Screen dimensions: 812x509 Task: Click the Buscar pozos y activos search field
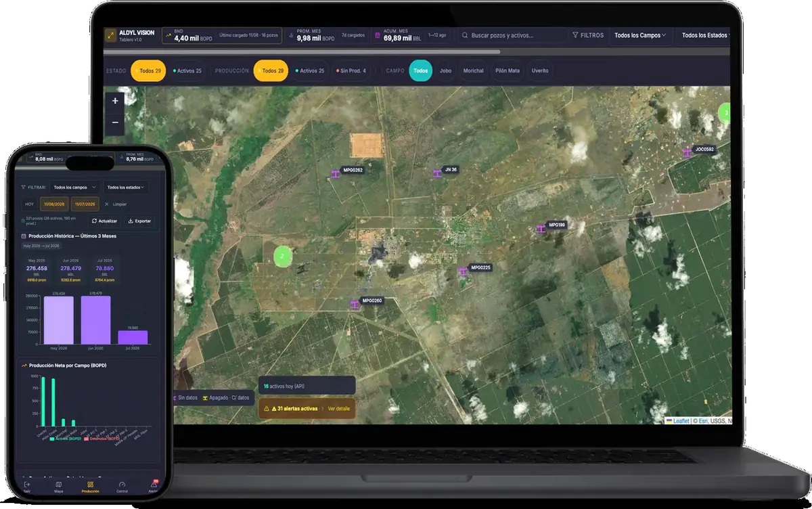pos(512,35)
